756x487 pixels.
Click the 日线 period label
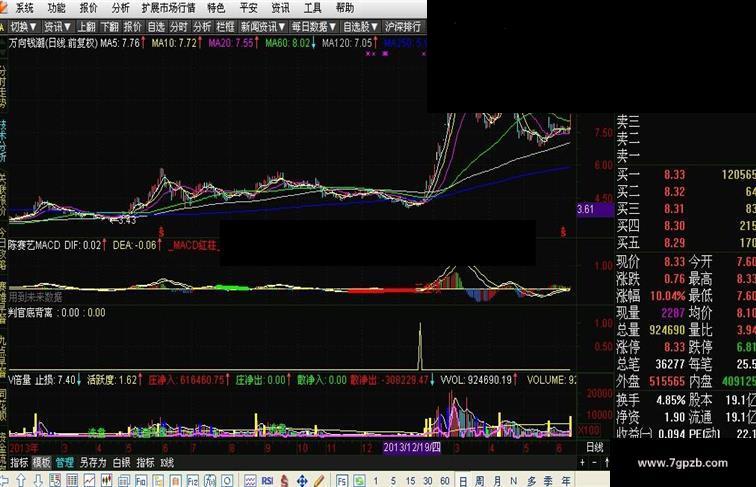pyautogui.click(x=594, y=447)
